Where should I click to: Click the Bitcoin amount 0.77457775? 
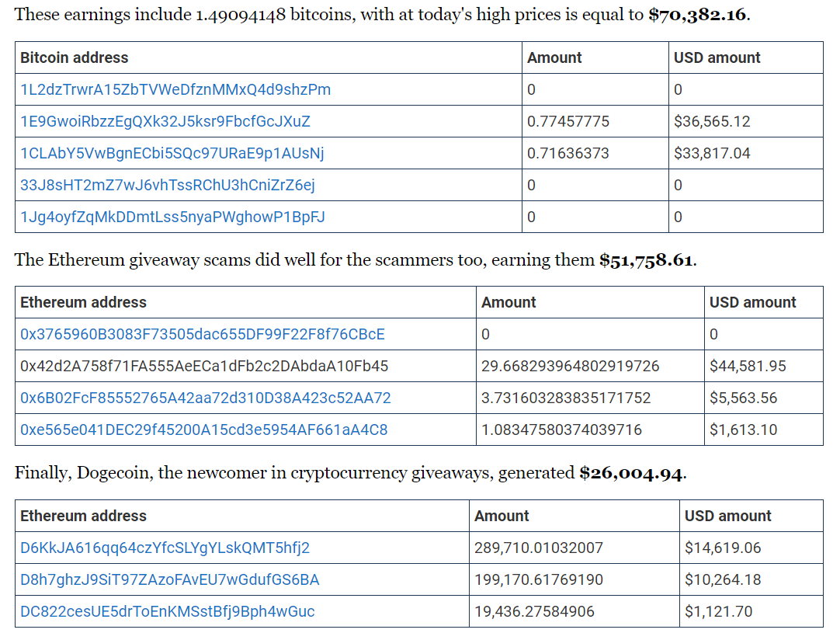pos(568,121)
